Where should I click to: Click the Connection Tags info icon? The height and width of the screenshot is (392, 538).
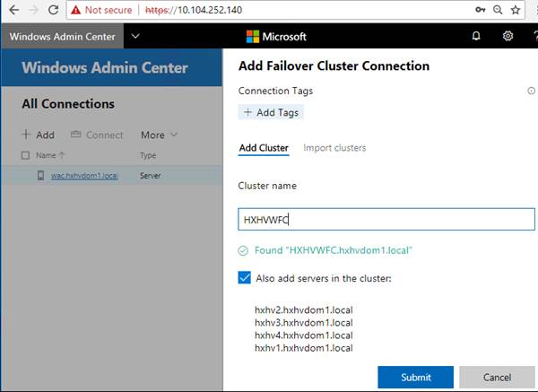(531, 91)
